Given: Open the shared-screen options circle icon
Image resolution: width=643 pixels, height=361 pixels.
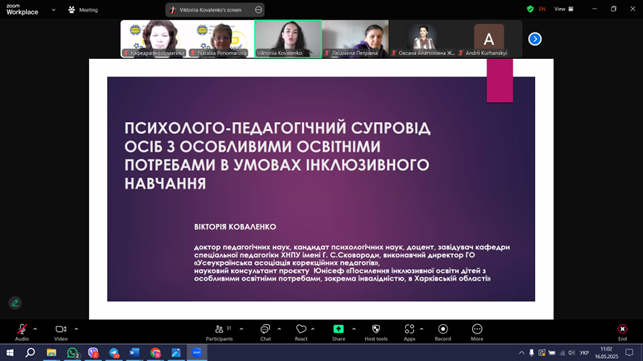Looking at the screenshot, I should coord(258,10).
